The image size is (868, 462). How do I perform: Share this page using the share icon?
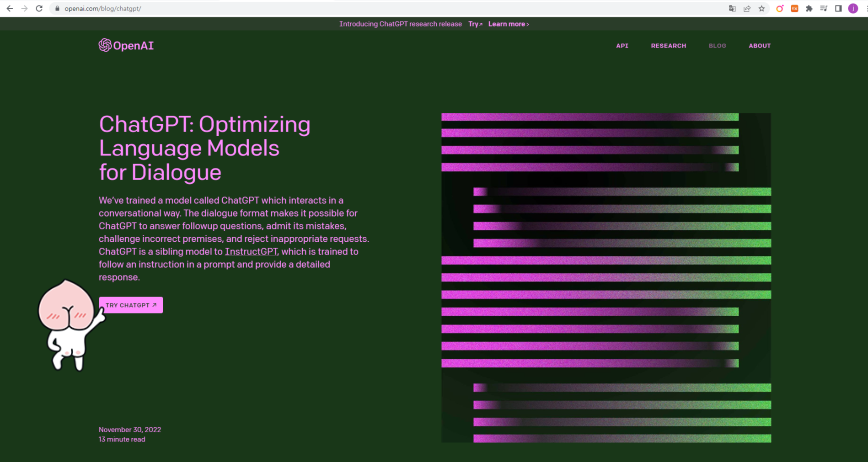tap(747, 8)
